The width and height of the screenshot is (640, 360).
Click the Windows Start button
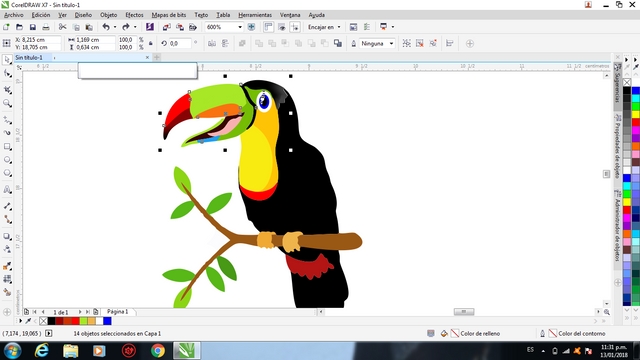pos(12,351)
